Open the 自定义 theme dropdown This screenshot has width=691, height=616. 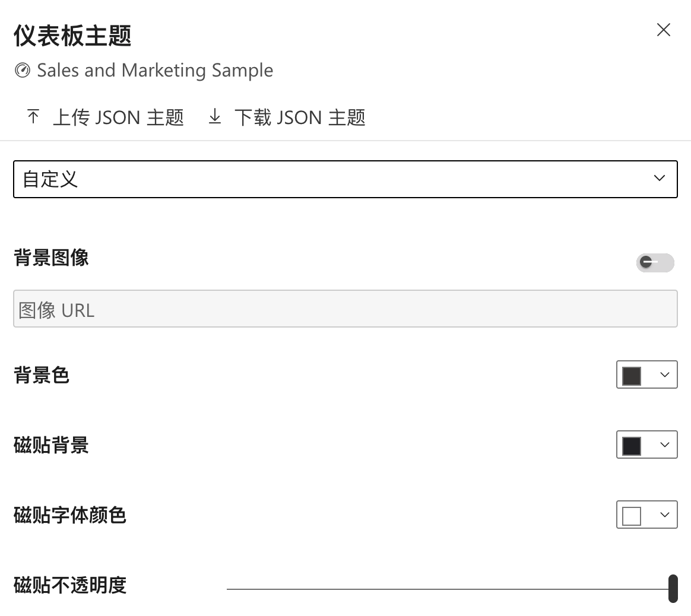click(345, 178)
